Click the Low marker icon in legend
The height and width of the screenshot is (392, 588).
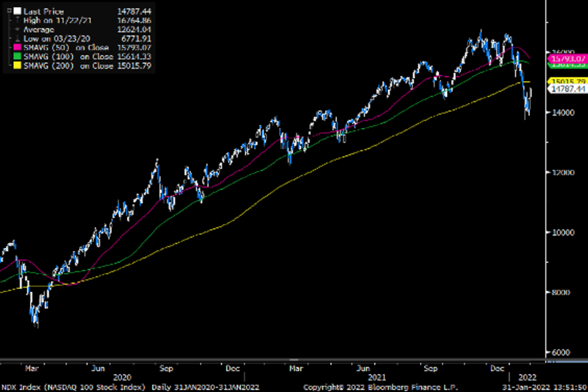point(18,39)
